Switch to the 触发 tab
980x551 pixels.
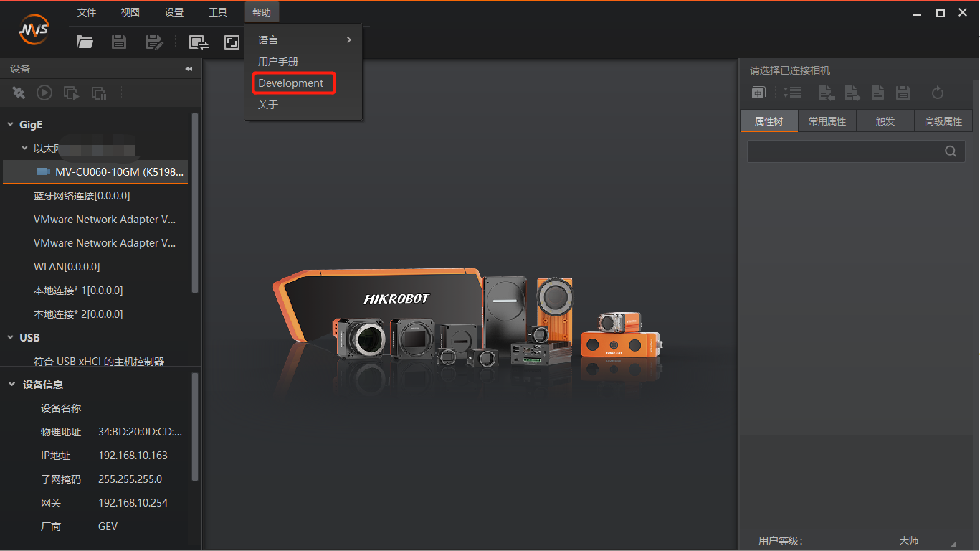(885, 121)
